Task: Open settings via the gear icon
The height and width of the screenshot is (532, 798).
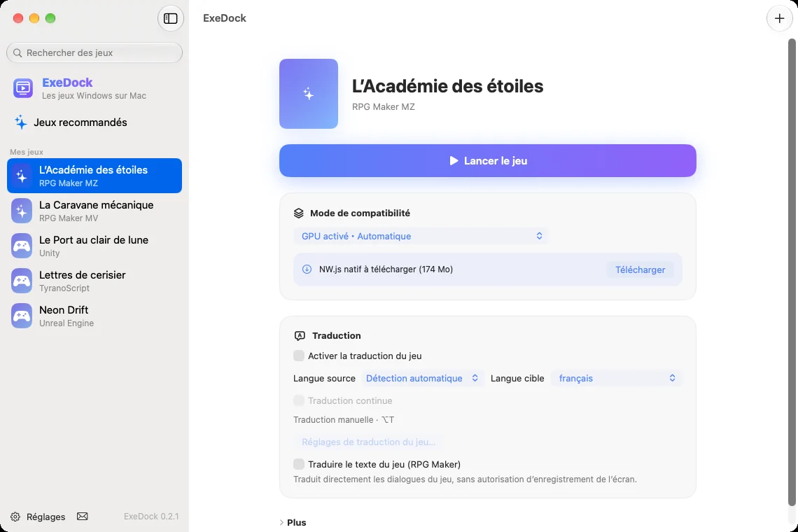Action: coord(15,517)
